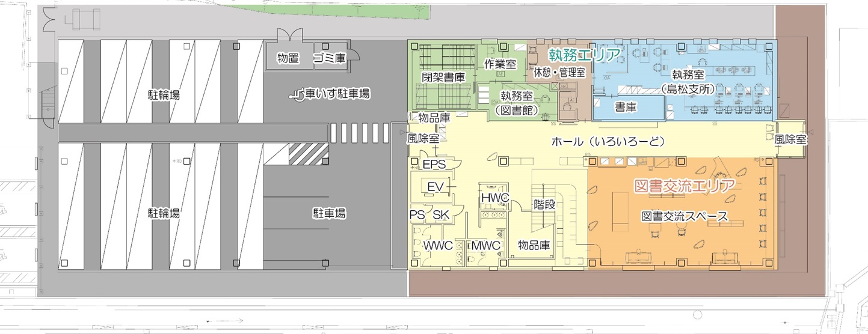This screenshot has height=334, width=868.
Task: Select the 閉架書庫 room
Action: (443, 77)
